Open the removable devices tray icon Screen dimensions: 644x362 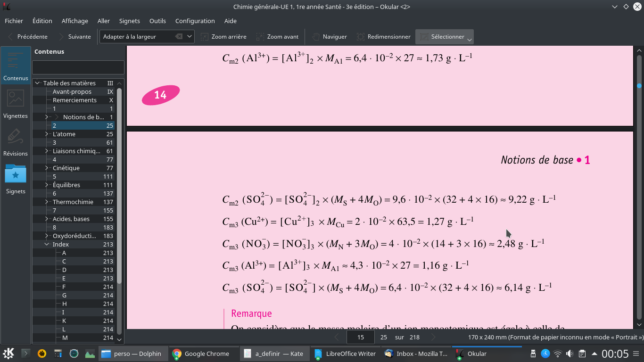point(533,354)
